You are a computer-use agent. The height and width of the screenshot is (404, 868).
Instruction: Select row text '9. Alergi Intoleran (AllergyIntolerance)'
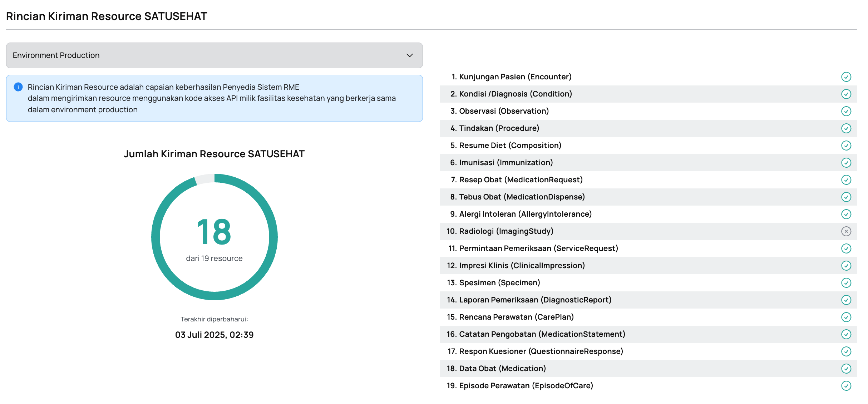click(x=521, y=214)
